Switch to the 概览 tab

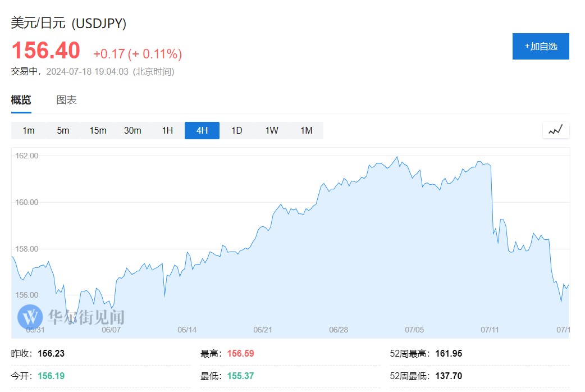click(21, 101)
